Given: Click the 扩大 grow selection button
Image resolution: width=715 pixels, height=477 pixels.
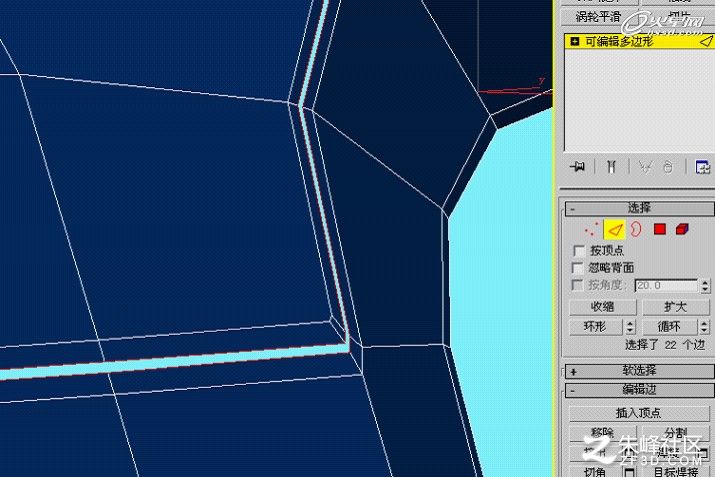Looking at the screenshot, I should [x=676, y=307].
